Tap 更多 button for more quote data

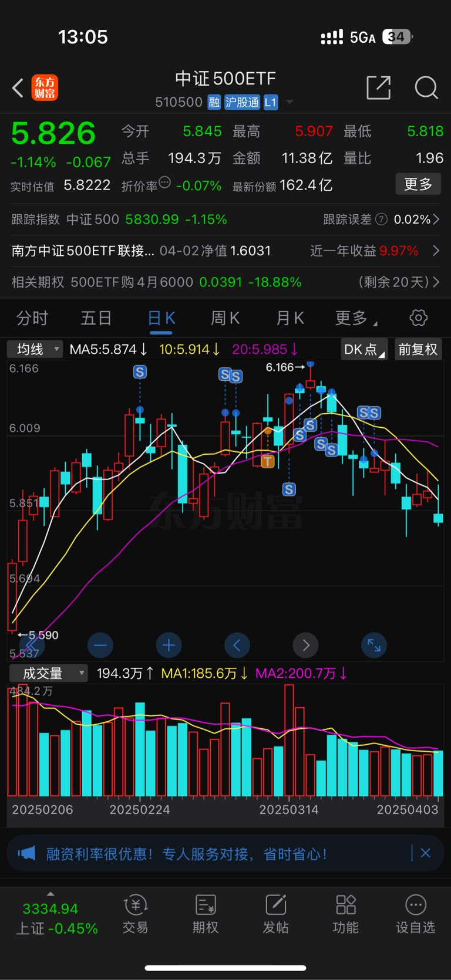click(x=418, y=184)
